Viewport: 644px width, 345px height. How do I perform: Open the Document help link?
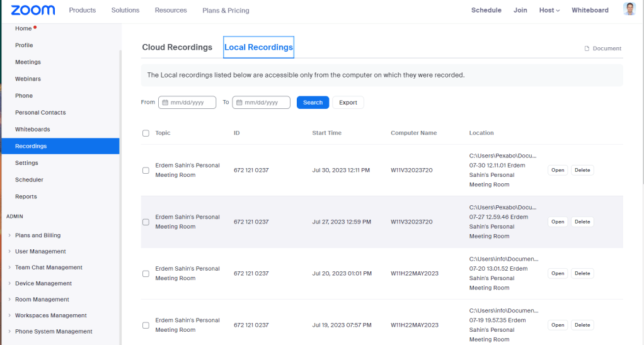[x=603, y=48]
